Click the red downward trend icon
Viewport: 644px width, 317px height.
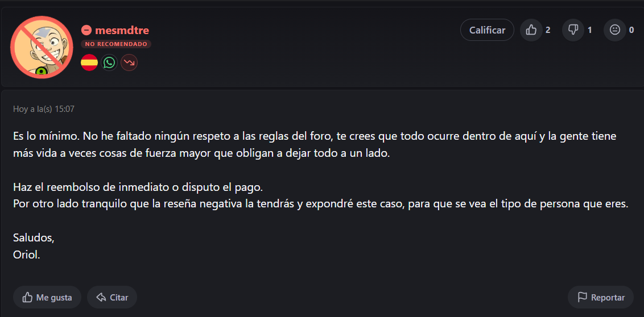(129, 62)
